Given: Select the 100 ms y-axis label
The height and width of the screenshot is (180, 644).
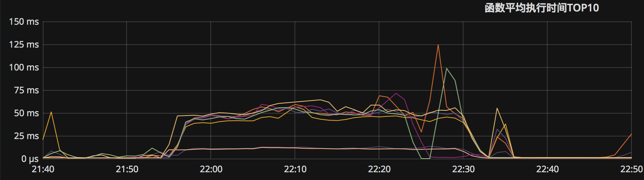Looking at the screenshot, I should (24, 67).
